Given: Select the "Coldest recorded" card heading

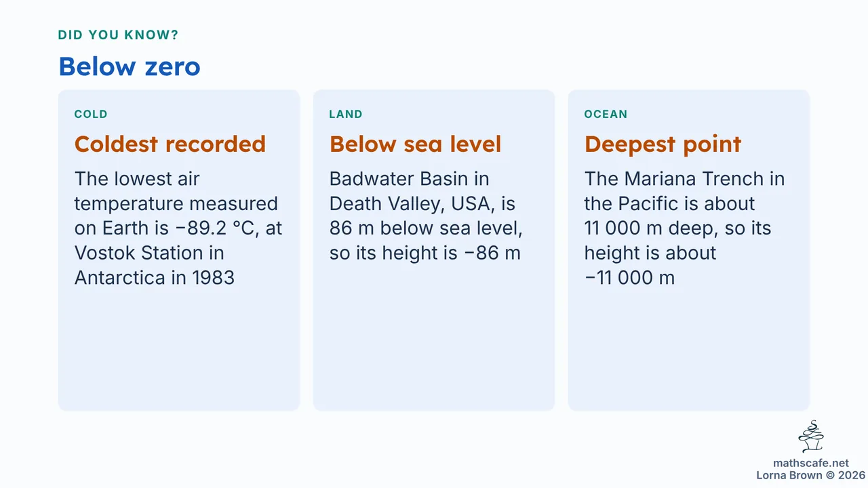Looking at the screenshot, I should 170,144.
